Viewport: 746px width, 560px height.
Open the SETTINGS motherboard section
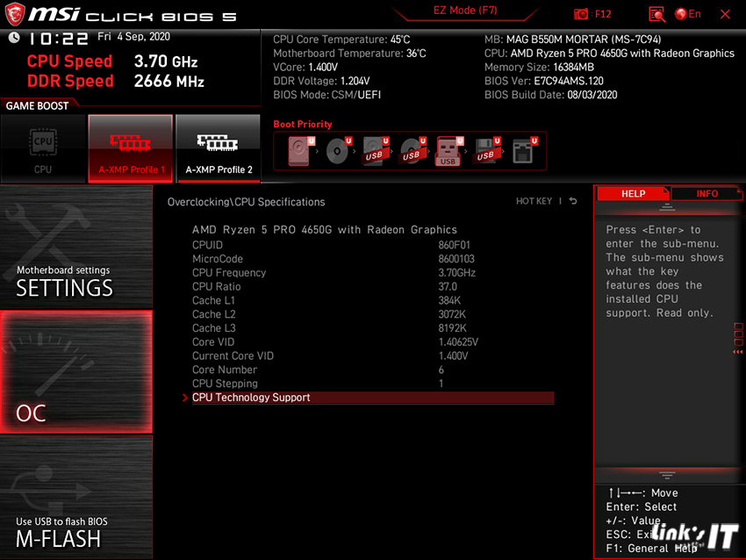[x=76, y=247]
